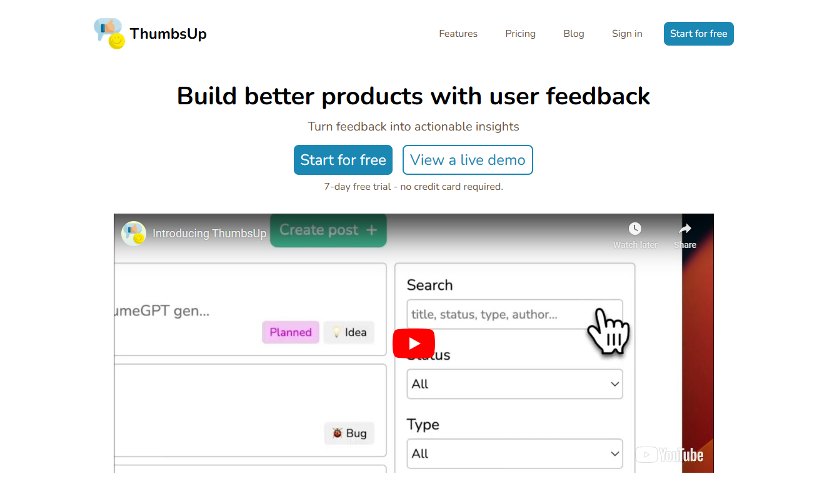Click Start for free in header
The image size is (822, 504).
coord(699,34)
